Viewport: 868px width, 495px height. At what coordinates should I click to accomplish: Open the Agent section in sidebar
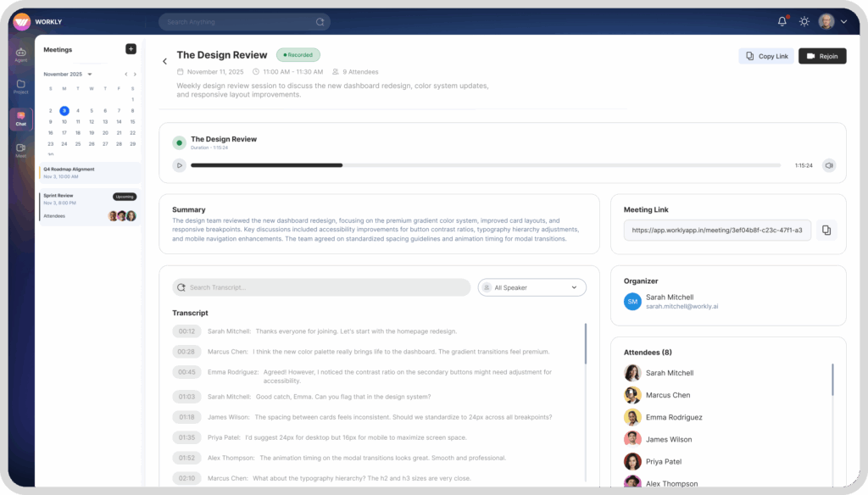(21, 55)
